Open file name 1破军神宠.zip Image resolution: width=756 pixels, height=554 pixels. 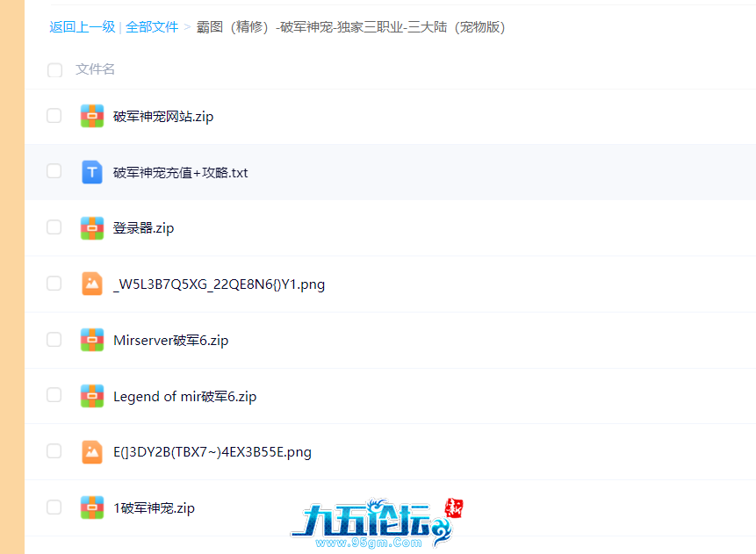pos(154,508)
